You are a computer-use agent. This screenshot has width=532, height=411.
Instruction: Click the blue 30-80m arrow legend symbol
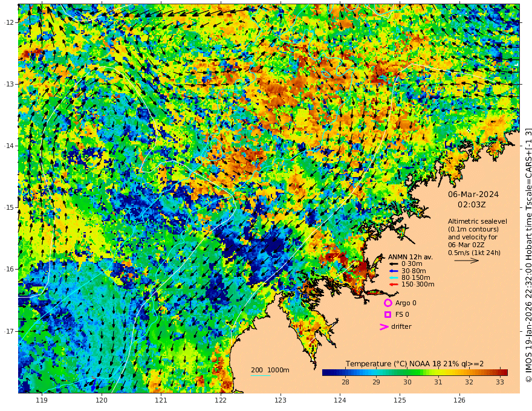pyautogui.click(x=393, y=271)
